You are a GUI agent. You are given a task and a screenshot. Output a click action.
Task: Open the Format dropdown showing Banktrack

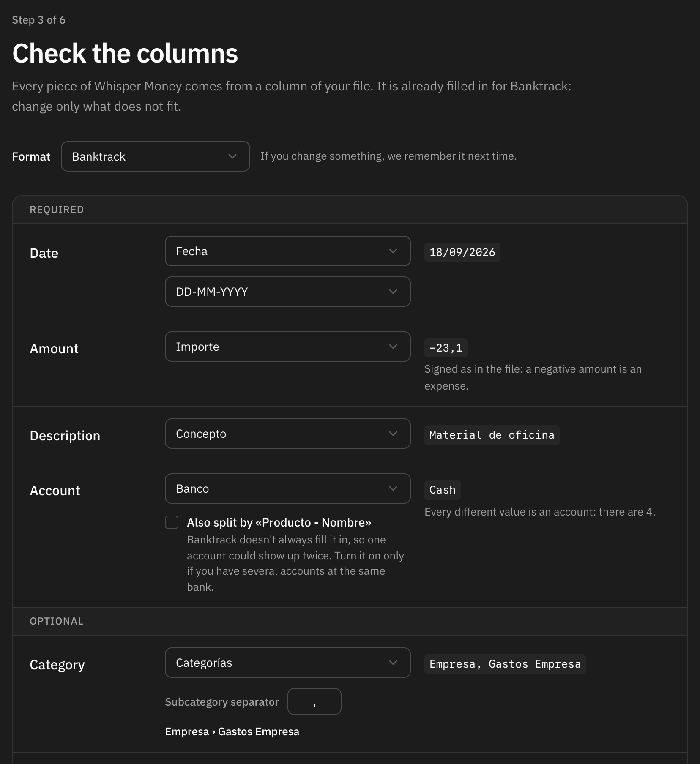156,156
